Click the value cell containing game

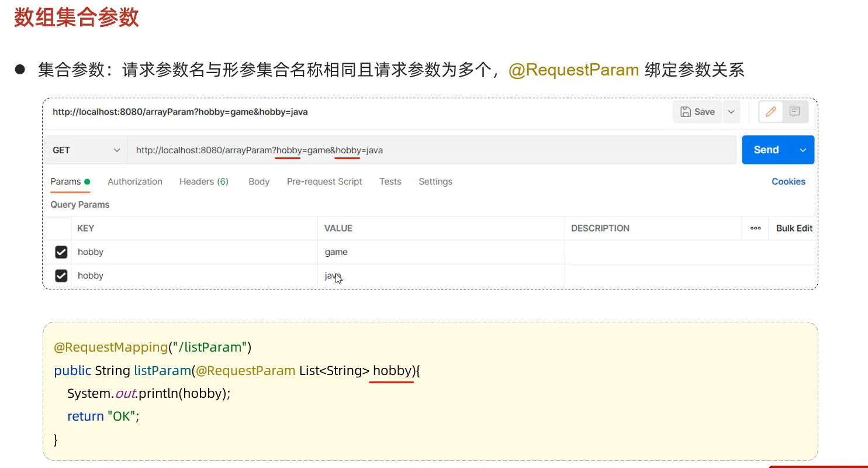441,252
